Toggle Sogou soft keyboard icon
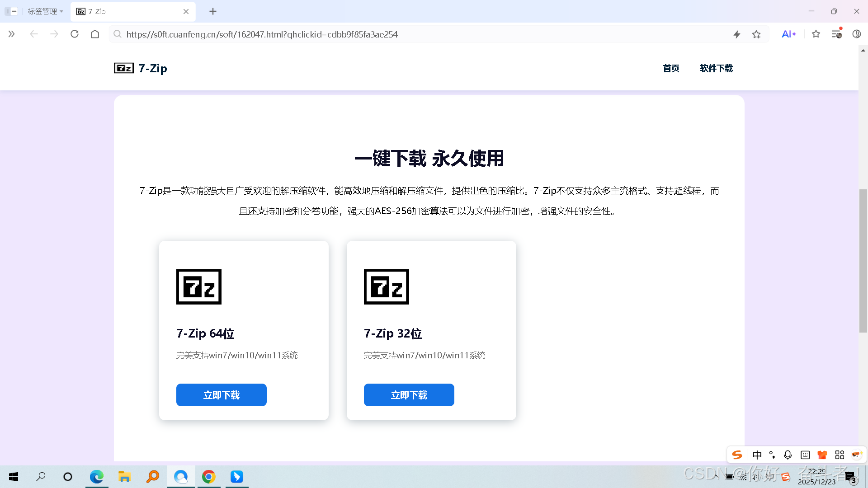868x488 pixels. click(x=805, y=455)
